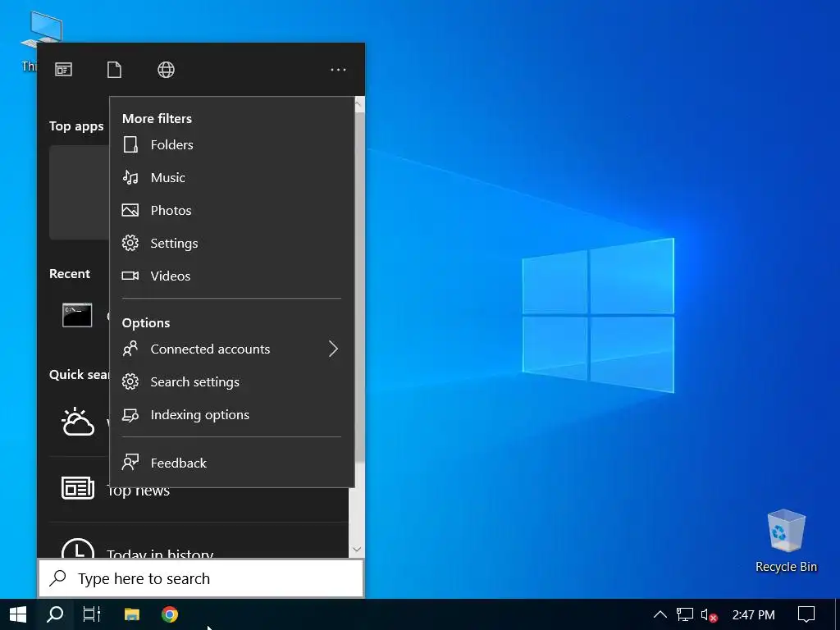840x630 pixels.
Task: Open the Weather quick search
Action: click(78, 422)
